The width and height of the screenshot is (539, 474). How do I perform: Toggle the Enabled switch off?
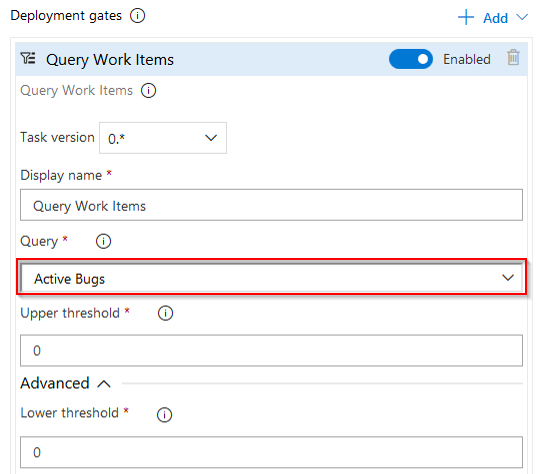point(410,59)
